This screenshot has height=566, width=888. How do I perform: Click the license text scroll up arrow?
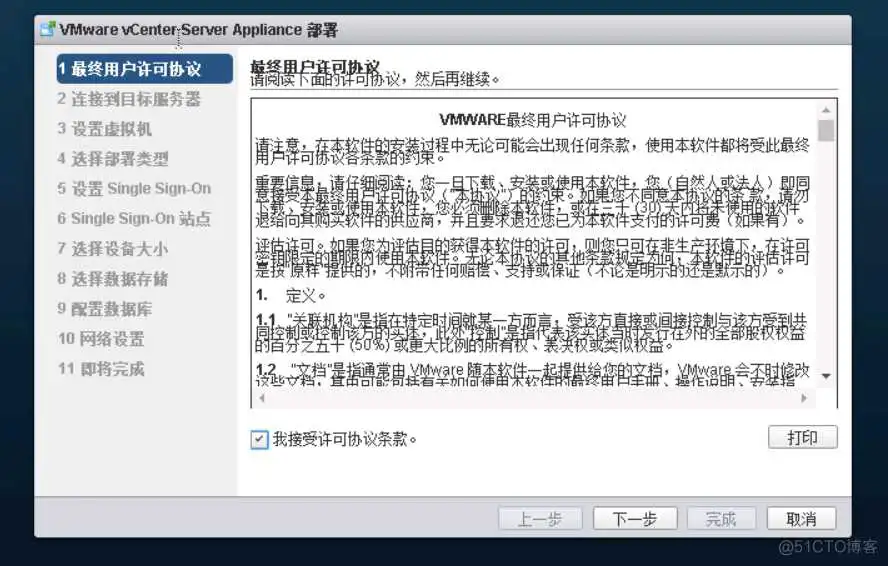click(x=826, y=110)
